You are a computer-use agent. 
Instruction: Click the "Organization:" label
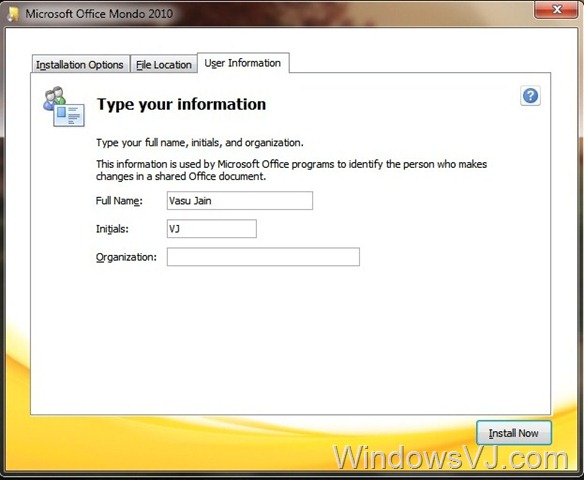[126, 257]
